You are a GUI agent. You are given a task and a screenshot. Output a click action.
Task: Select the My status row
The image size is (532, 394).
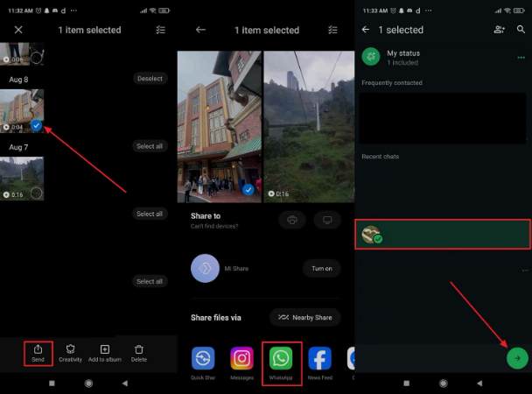(x=443, y=58)
